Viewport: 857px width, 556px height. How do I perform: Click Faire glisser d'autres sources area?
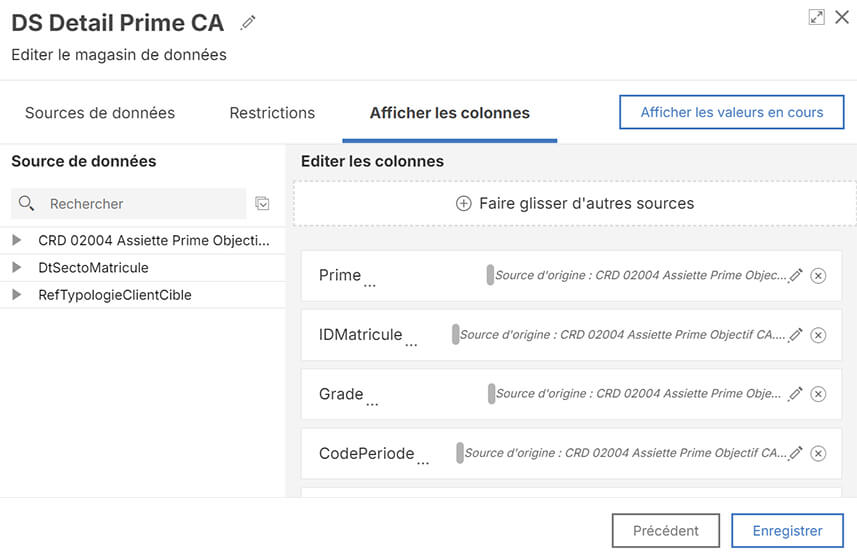tap(575, 203)
